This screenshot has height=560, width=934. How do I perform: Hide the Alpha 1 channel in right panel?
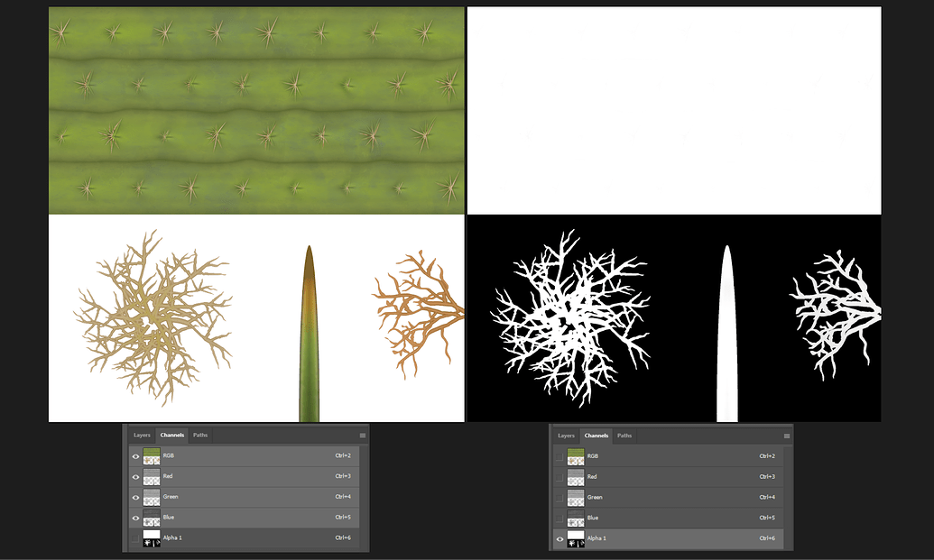[x=559, y=538]
